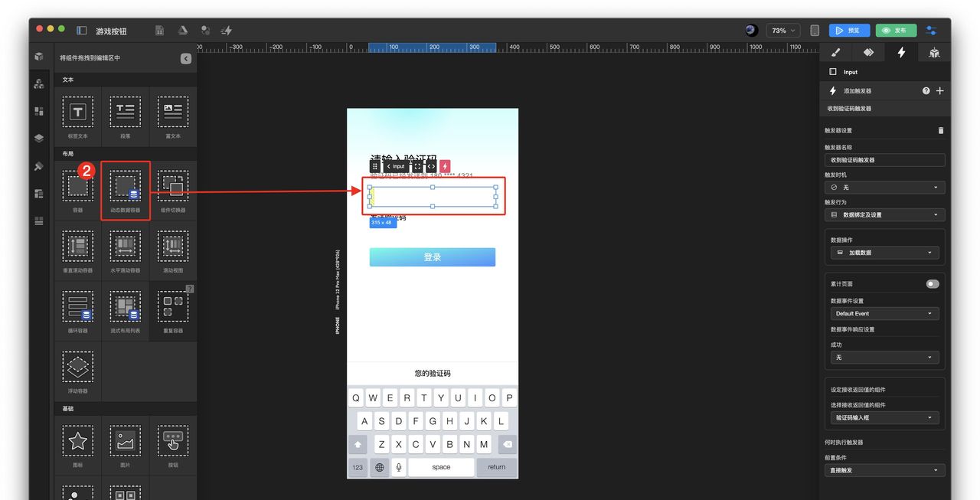
Task: Open the pin icon in left rail
Action: tap(39, 166)
